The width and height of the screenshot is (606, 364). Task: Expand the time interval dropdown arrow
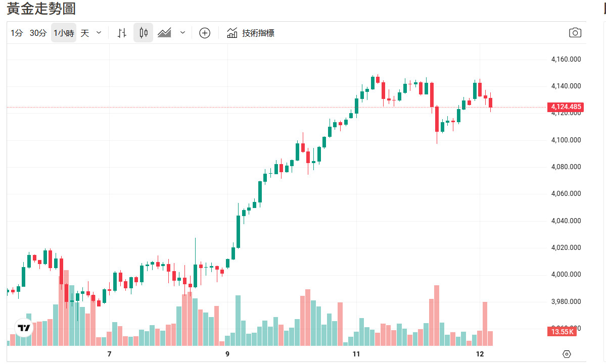click(99, 33)
